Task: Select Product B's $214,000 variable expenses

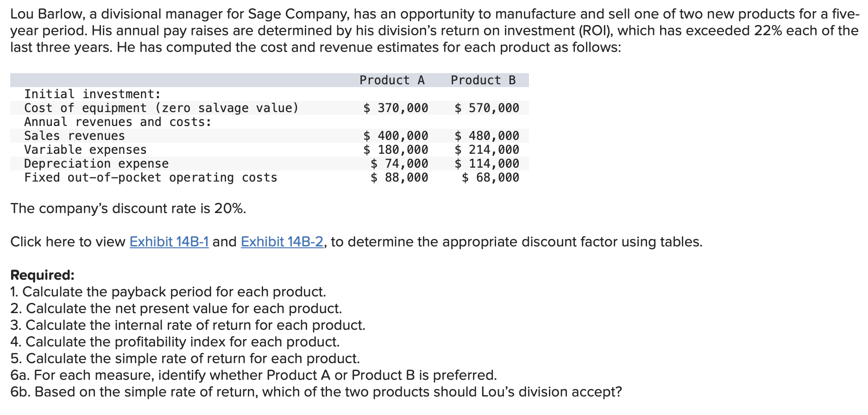Action: pyautogui.click(x=487, y=150)
